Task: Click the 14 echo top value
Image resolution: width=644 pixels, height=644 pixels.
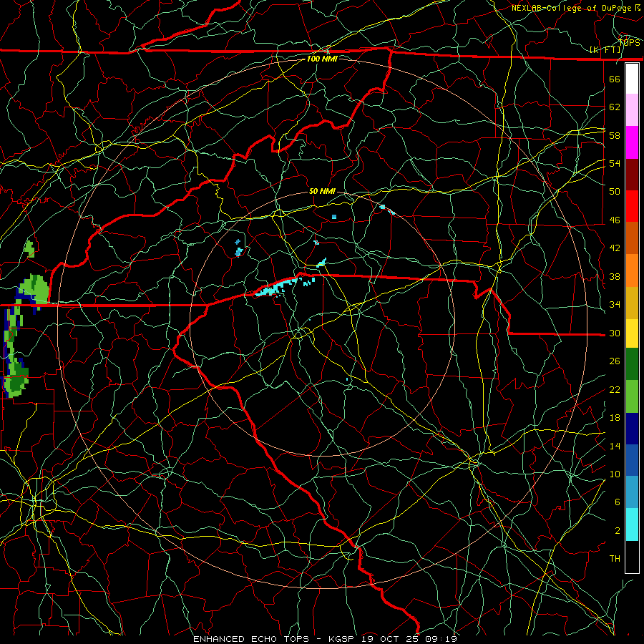Action: tap(615, 446)
